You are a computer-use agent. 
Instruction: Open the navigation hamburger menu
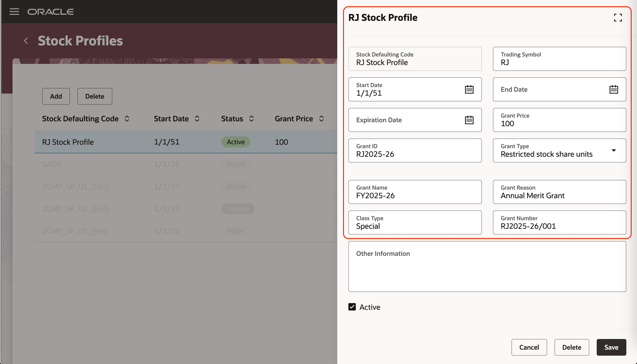(14, 12)
